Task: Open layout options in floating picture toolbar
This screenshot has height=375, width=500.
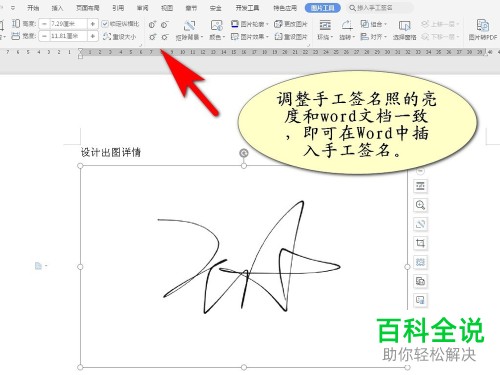Action: 420,186
